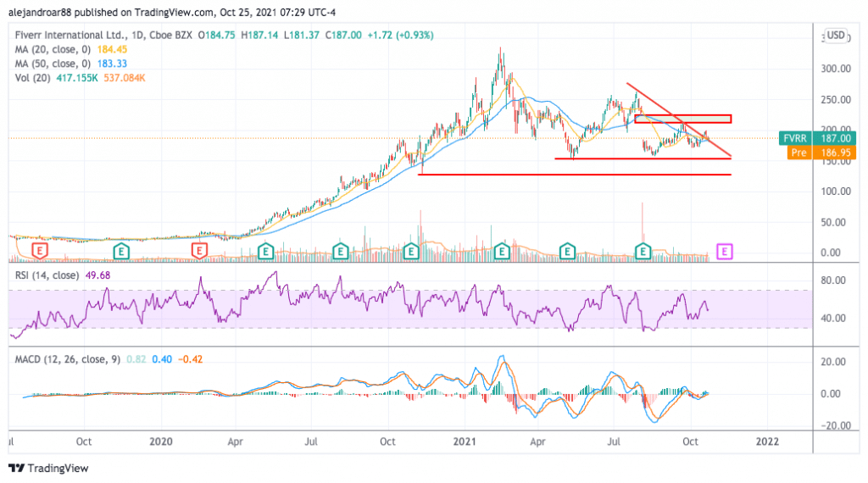Open the green earnings marker after Apr 2020
This screenshot has width=868, height=483.
pyautogui.click(x=265, y=252)
